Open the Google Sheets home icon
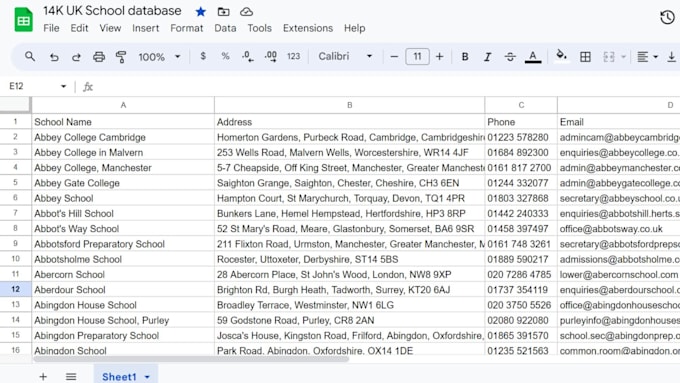The image size is (680, 383). (x=23, y=20)
